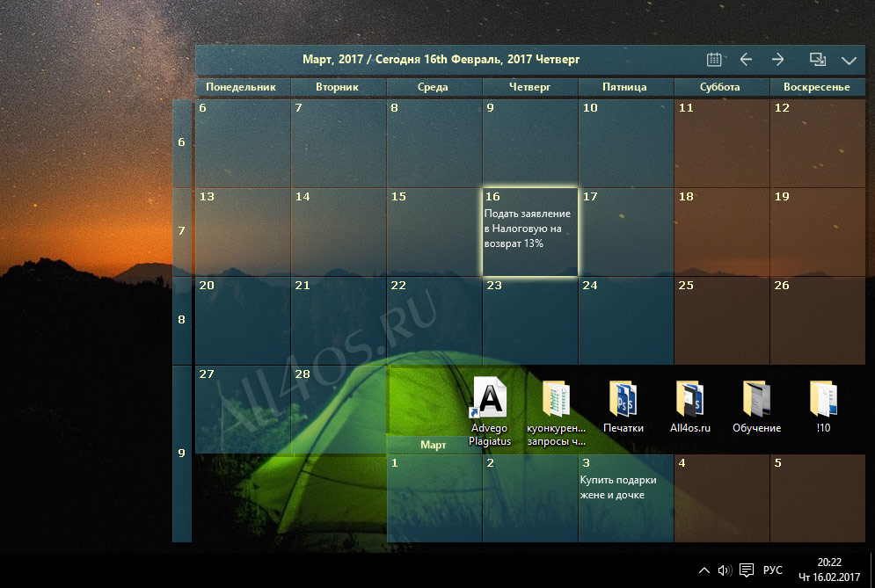Go to previous month with left arrow

coord(746,59)
